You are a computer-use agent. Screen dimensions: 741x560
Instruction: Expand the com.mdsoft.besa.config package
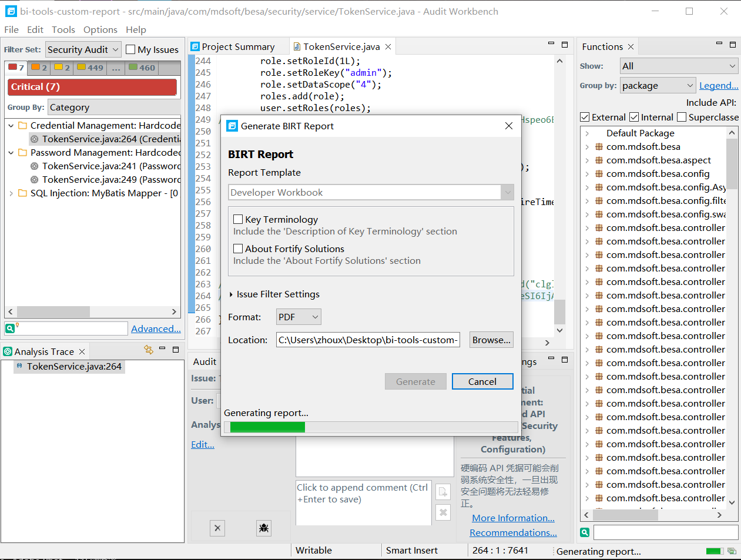pos(587,173)
